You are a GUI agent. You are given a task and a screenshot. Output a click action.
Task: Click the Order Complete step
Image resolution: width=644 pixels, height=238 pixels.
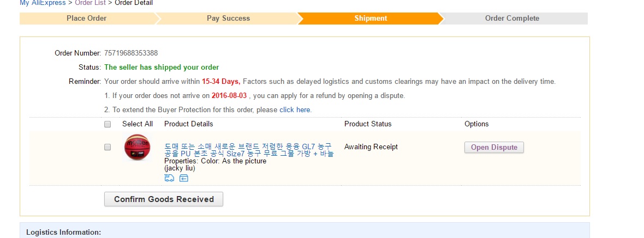[x=512, y=19]
